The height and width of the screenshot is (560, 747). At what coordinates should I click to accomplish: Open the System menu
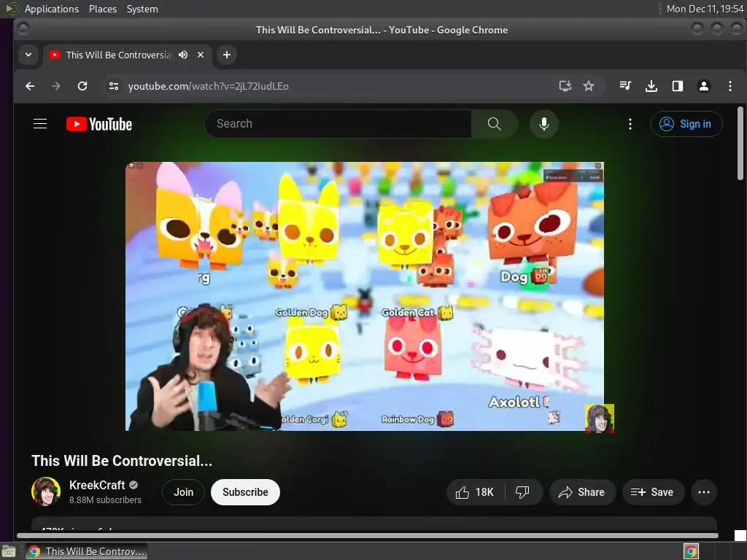tap(142, 9)
